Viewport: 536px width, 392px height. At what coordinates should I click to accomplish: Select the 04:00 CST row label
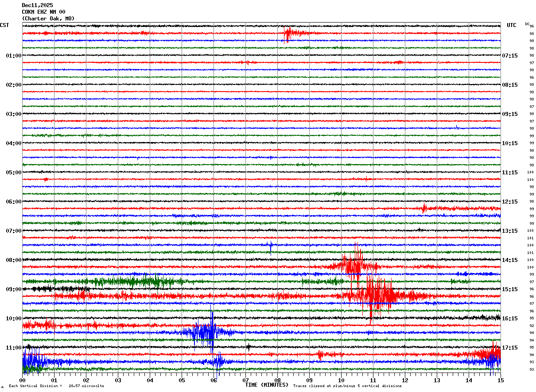coord(14,143)
